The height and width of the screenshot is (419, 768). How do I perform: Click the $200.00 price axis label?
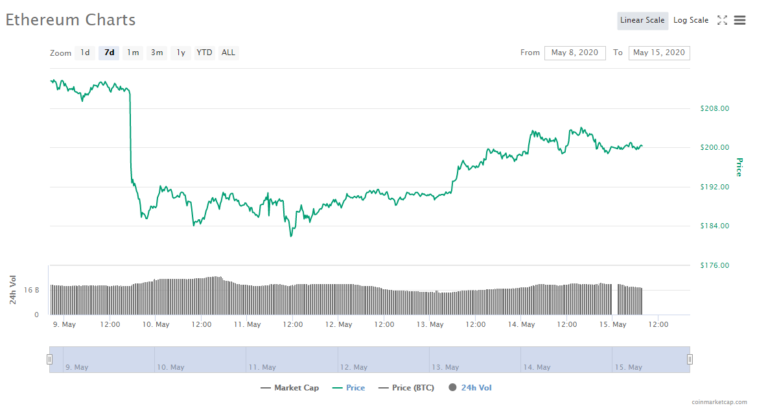[x=714, y=148]
